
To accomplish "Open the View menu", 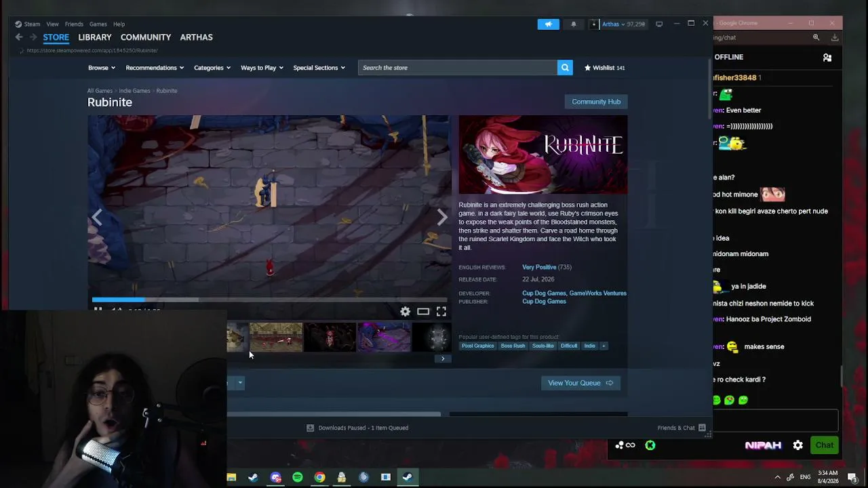I will pyautogui.click(x=52, y=24).
